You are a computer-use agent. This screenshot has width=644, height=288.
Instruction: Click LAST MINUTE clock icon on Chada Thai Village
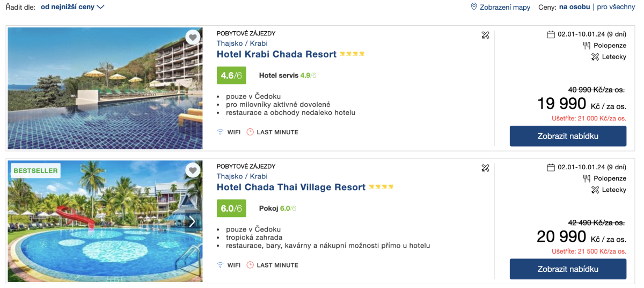click(x=250, y=265)
